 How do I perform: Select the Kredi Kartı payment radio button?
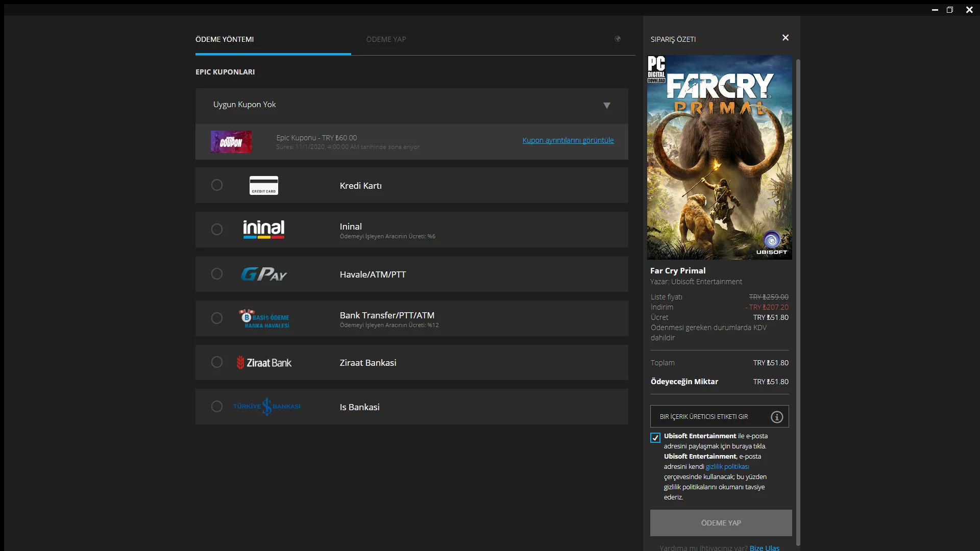coord(216,185)
